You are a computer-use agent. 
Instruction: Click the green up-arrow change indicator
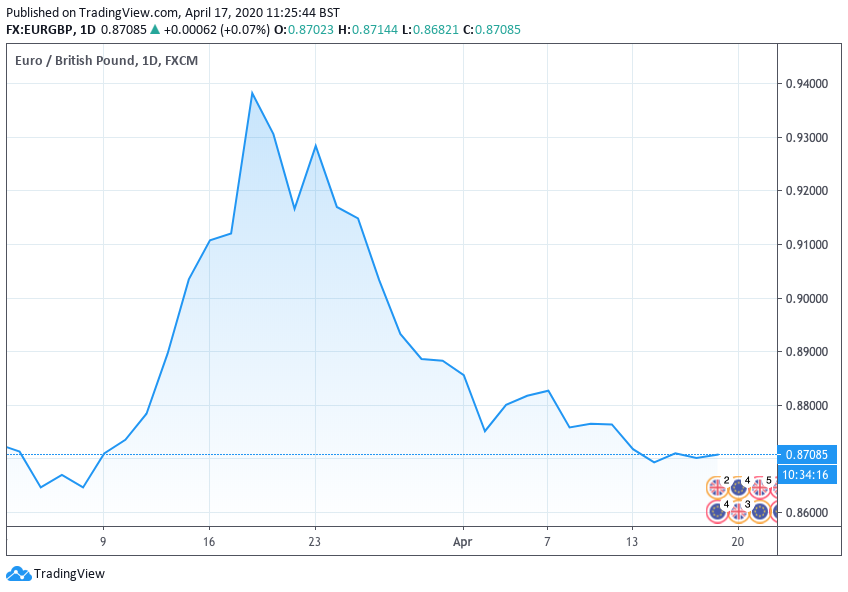(x=155, y=30)
